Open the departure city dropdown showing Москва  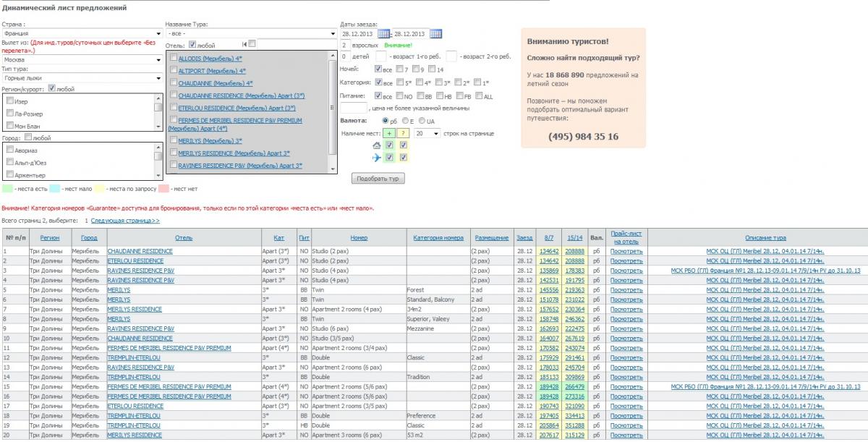(x=82, y=59)
